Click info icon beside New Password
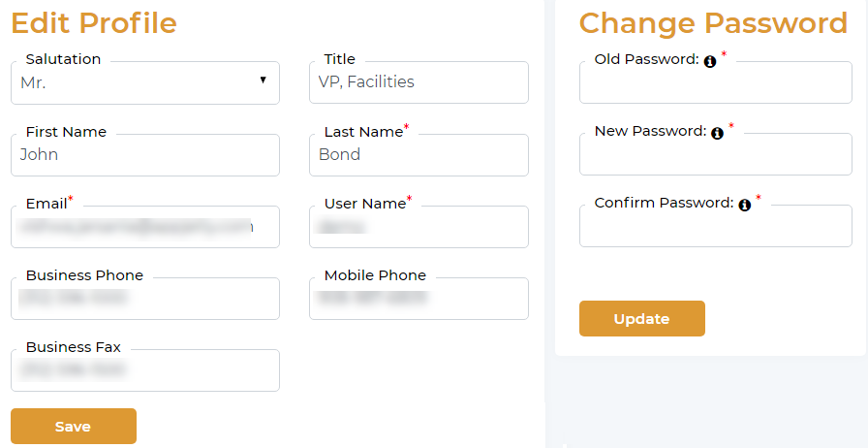868x448 pixels. [718, 133]
